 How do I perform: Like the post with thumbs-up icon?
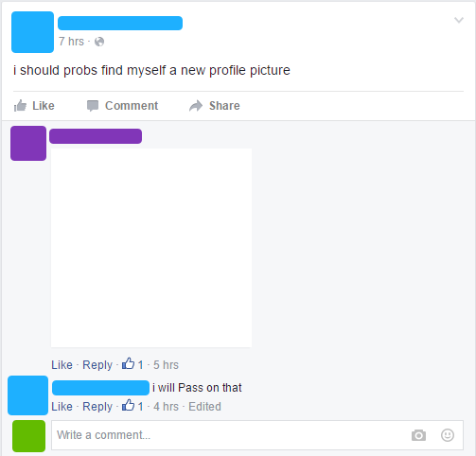point(20,106)
